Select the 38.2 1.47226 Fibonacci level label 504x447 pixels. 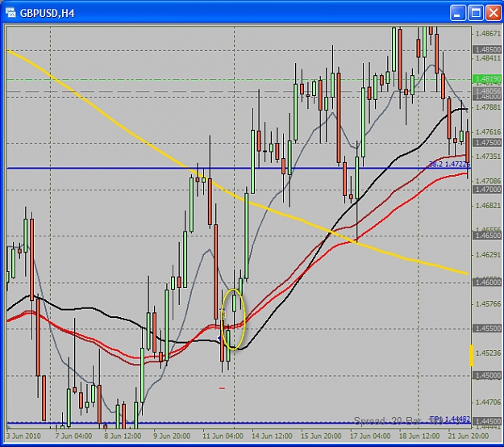[x=449, y=165]
